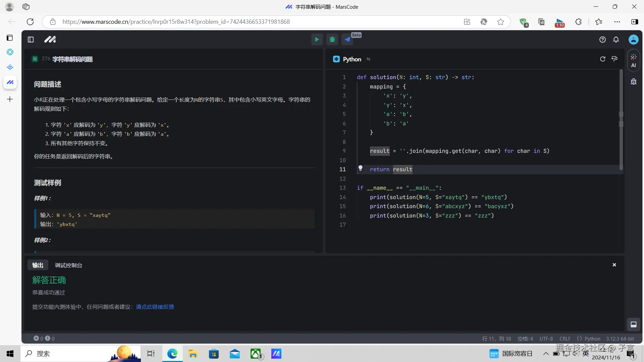This screenshot has height=362, width=644.
Task: Open the help question-mark icon
Action: click(602, 40)
